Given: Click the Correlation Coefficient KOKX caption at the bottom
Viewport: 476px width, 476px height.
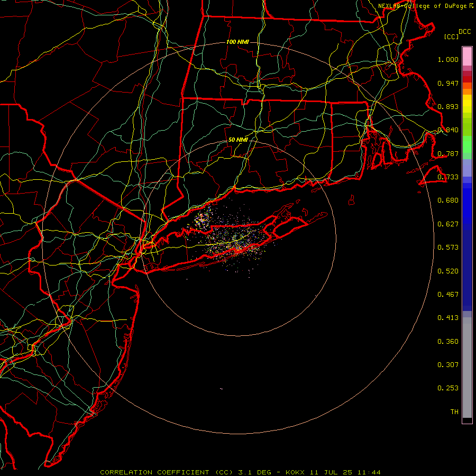Looking at the screenshot, I should pyautogui.click(x=240, y=472).
